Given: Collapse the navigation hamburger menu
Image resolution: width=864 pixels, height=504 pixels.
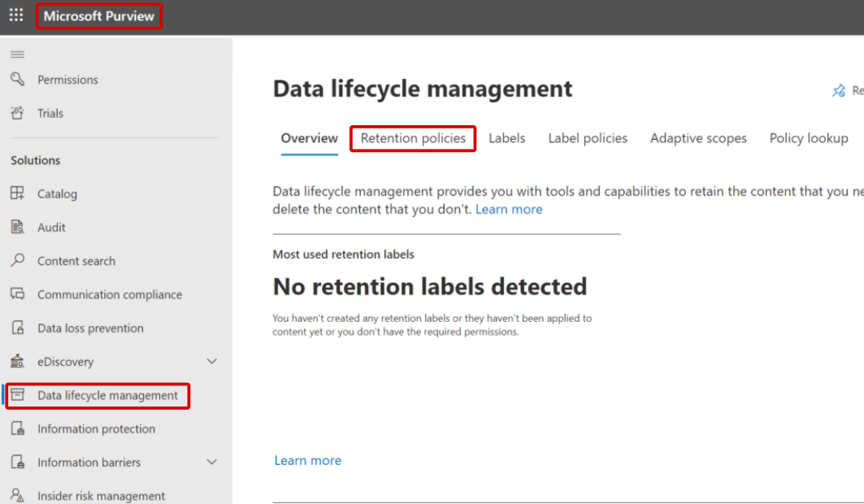Looking at the screenshot, I should [17, 54].
